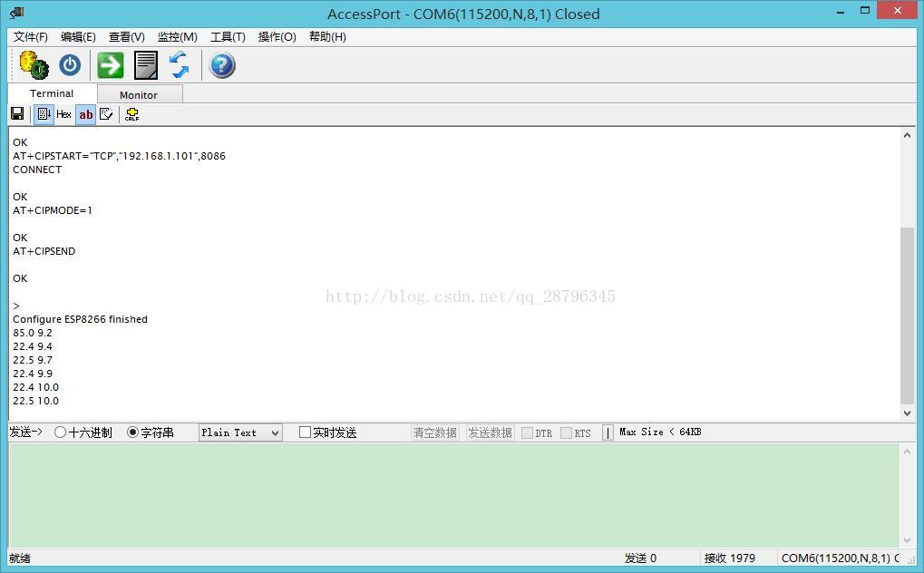Click the blue arrows auto-send icon
Viewport: 924px width, 573px height.
pos(180,65)
